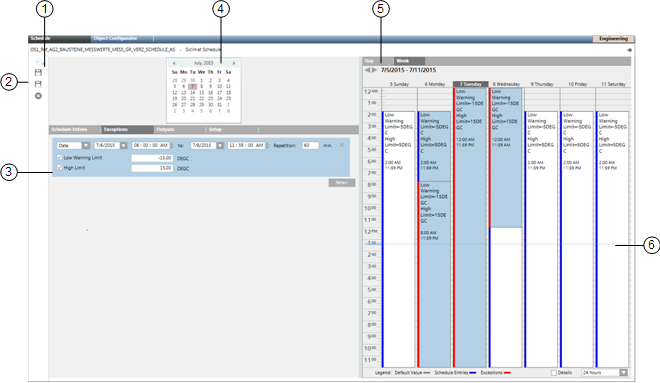The image size is (660, 383).
Task: Enable the Details checkbox below calendar
Action: 554,372
